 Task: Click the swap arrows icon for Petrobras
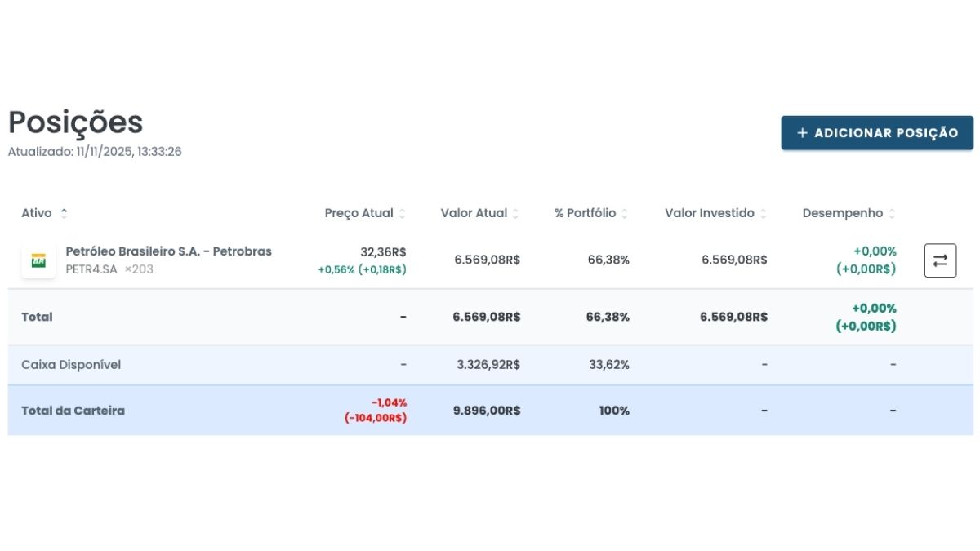coord(940,260)
